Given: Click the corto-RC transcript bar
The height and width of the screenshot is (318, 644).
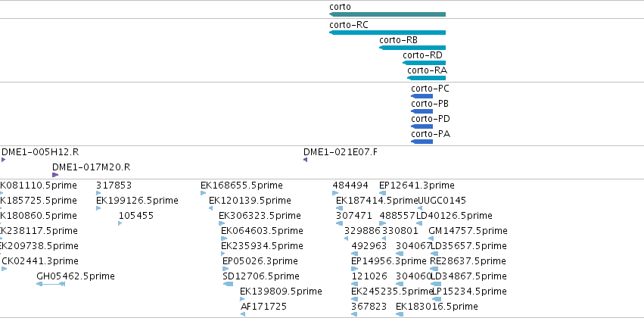Looking at the screenshot, I should 387,33.
